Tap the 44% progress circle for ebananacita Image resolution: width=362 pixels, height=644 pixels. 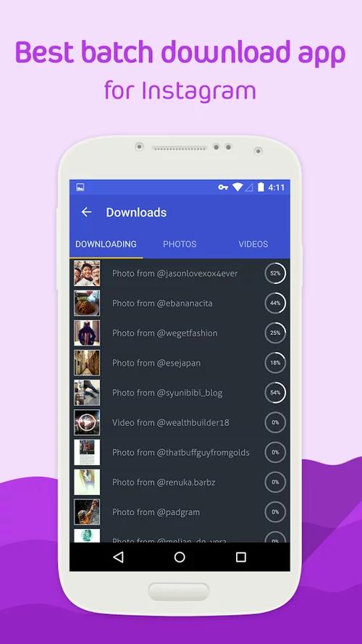(x=275, y=303)
